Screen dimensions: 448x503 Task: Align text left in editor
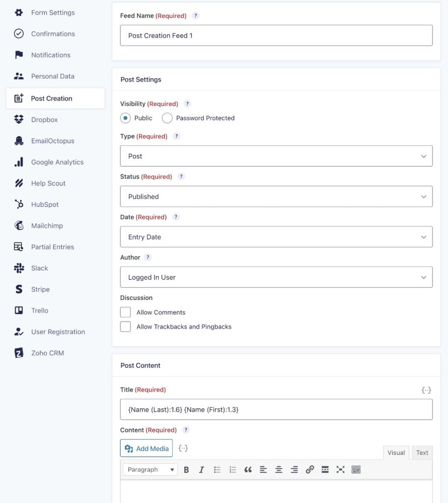click(263, 470)
